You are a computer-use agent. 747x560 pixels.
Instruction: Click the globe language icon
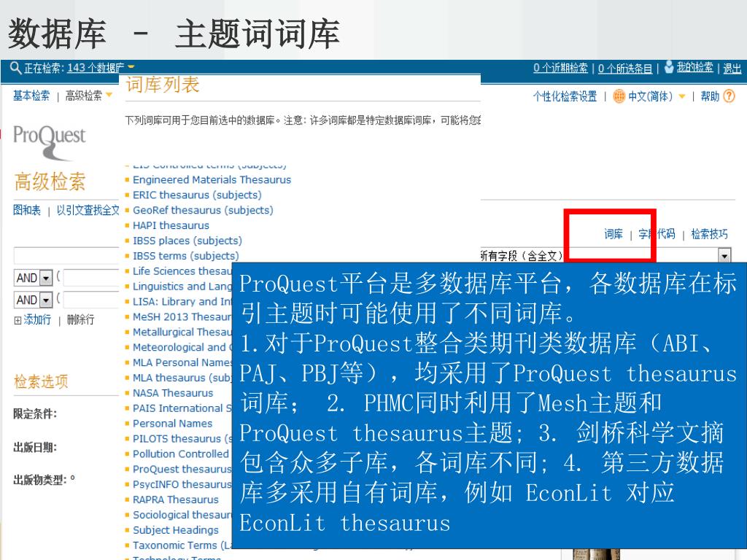coord(619,96)
